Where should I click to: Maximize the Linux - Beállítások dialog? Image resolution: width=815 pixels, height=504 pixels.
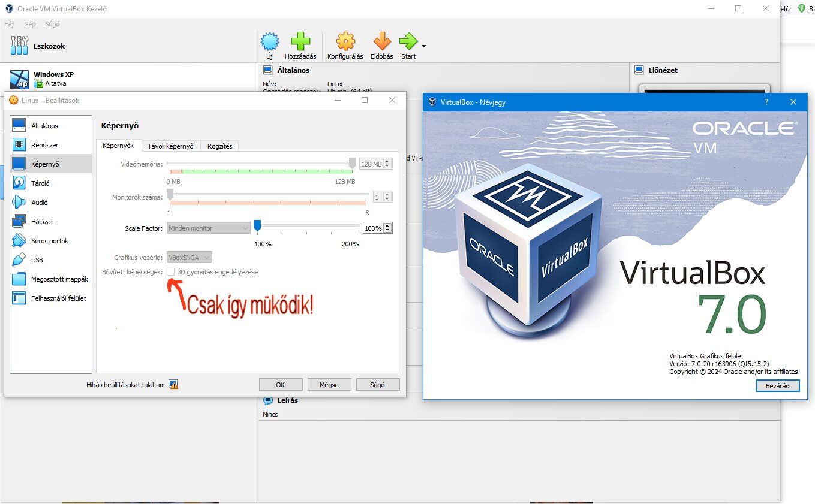pyautogui.click(x=365, y=100)
